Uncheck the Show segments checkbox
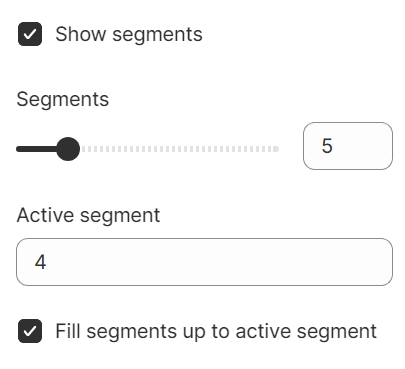 pos(30,34)
